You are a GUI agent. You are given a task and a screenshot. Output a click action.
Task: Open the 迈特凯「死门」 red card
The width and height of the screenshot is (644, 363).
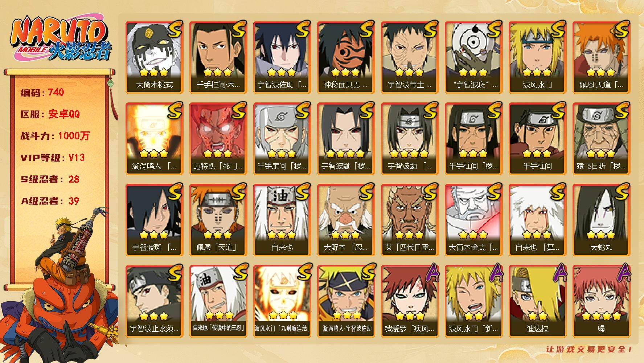click(x=218, y=139)
